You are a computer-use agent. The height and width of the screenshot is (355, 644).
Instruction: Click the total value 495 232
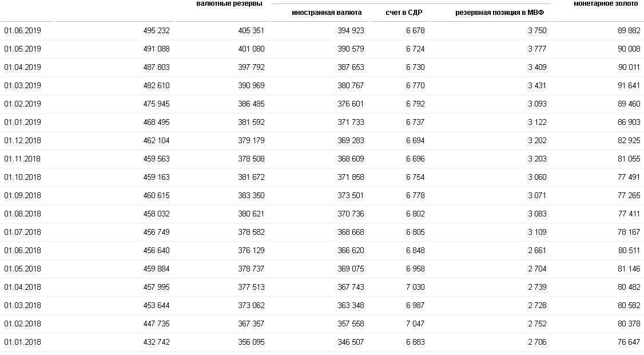[x=156, y=31]
